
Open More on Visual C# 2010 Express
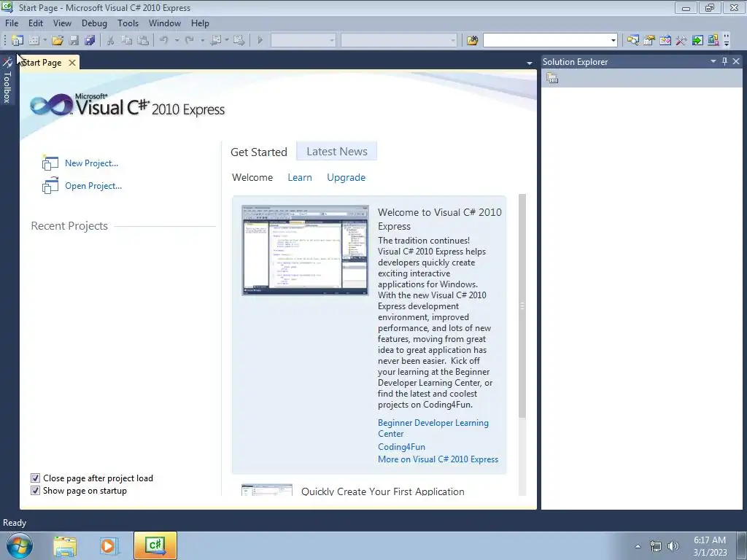click(438, 459)
